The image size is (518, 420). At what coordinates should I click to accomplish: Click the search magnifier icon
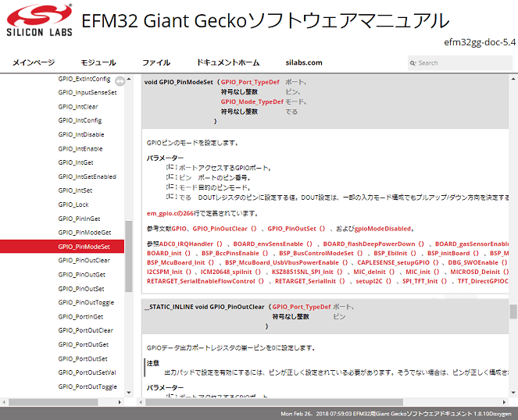(x=413, y=63)
